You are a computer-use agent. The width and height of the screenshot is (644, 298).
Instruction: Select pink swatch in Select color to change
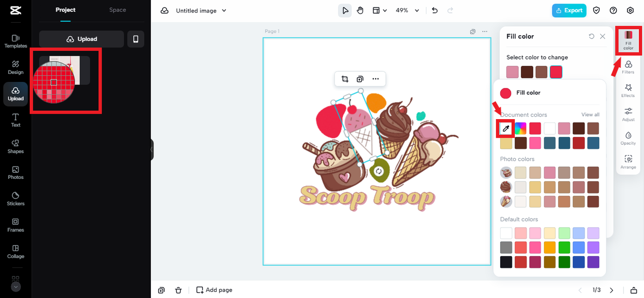[513, 72]
